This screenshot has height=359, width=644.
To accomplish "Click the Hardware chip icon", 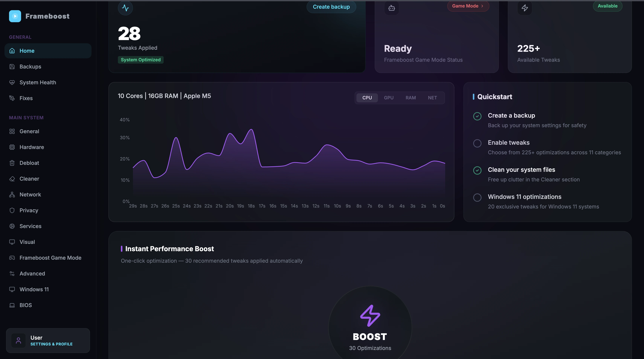I will 12,147.
